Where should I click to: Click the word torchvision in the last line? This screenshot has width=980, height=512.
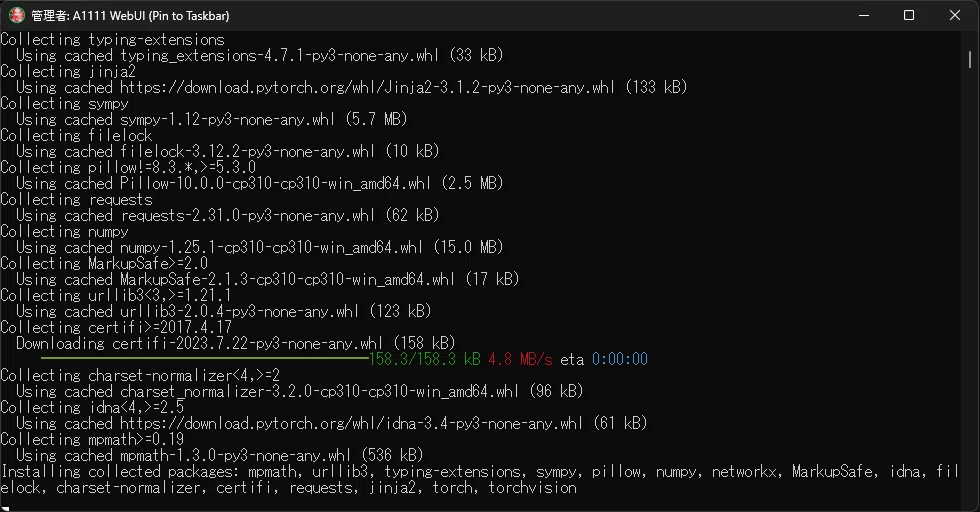(x=532, y=488)
